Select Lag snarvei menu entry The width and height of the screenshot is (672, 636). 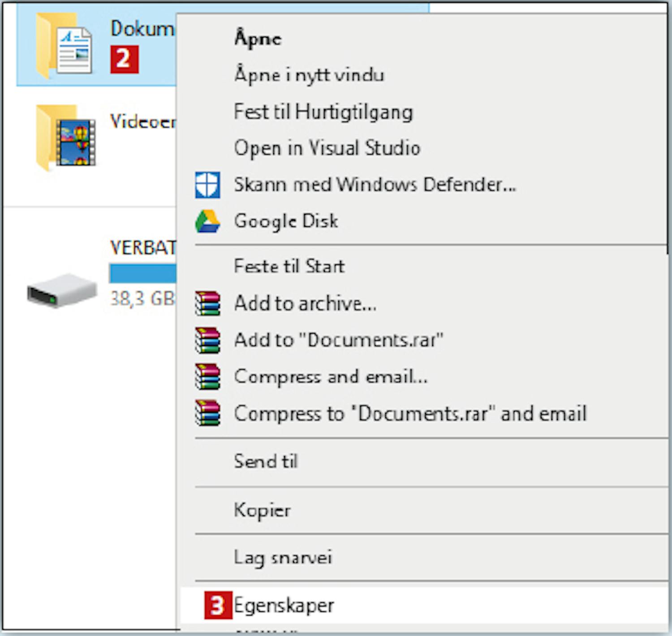[283, 558]
